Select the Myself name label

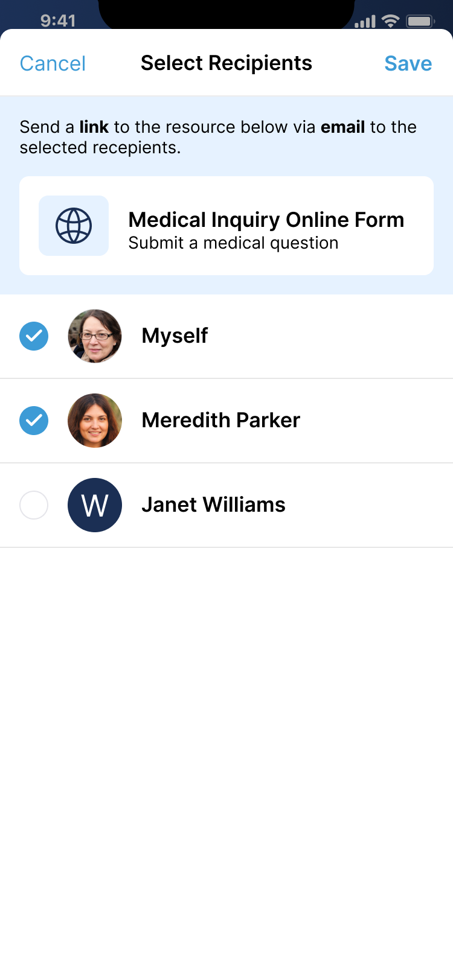175,336
